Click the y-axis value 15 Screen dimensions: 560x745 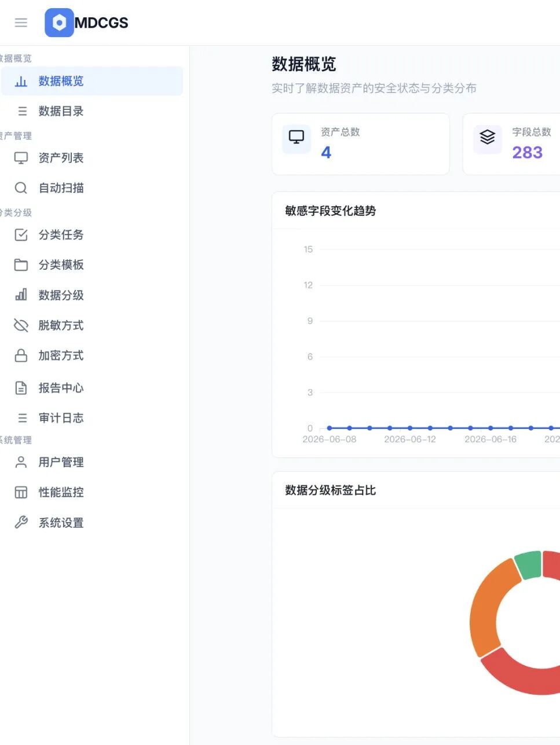pos(308,249)
